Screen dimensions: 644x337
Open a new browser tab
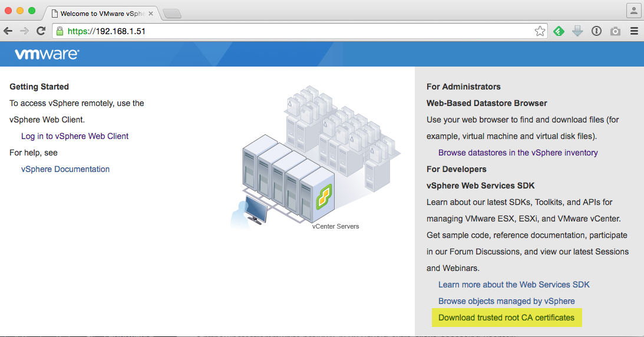[x=172, y=14]
